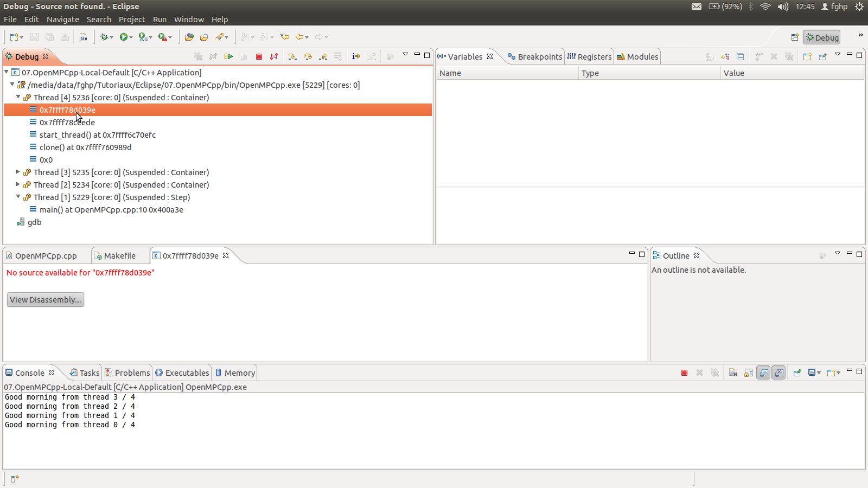Terminate process from Console toolbar

tap(685, 373)
